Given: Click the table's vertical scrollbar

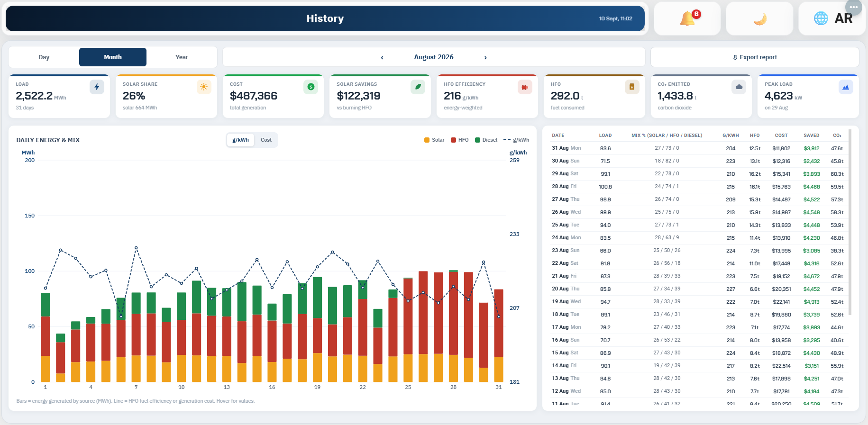Looking at the screenshot, I should click(850, 223).
